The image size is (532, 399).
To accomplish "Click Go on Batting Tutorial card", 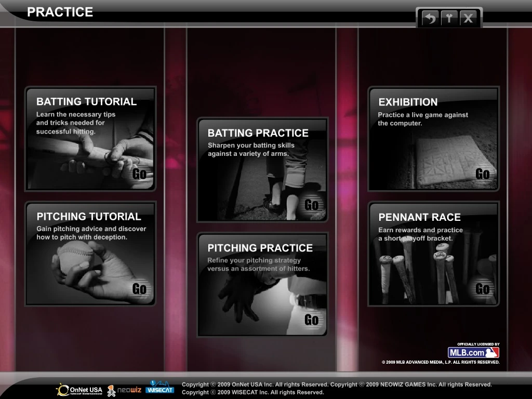I will point(139,174).
